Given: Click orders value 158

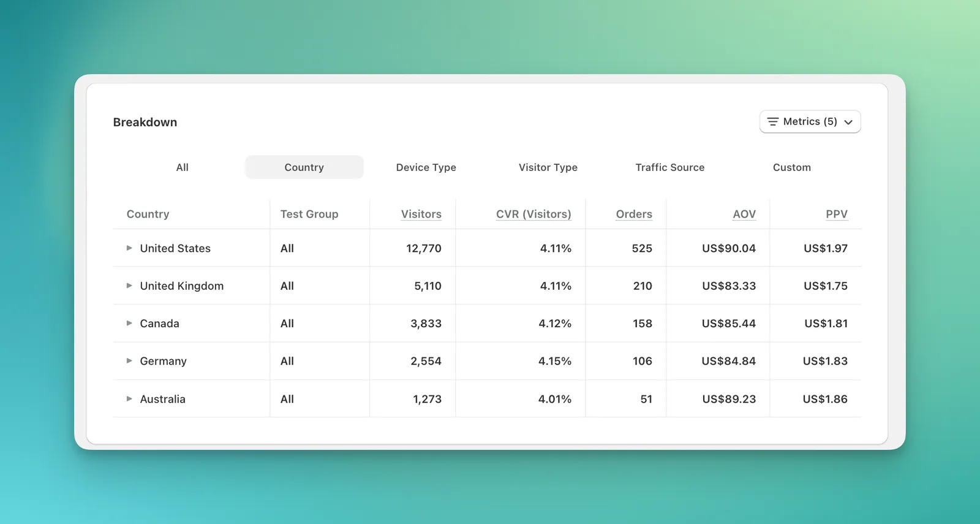Looking at the screenshot, I should [643, 323].
